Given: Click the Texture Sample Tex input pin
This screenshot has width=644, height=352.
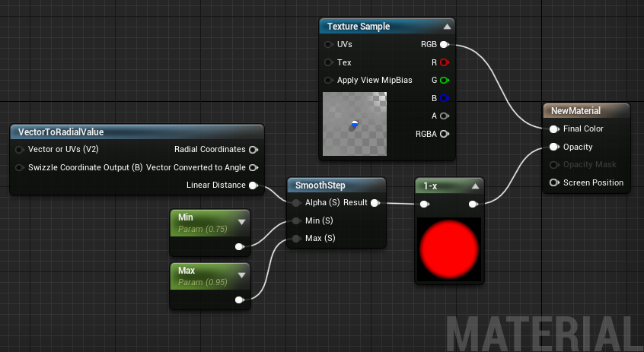Looking at the screenshot, I should (x=329, y=62).
